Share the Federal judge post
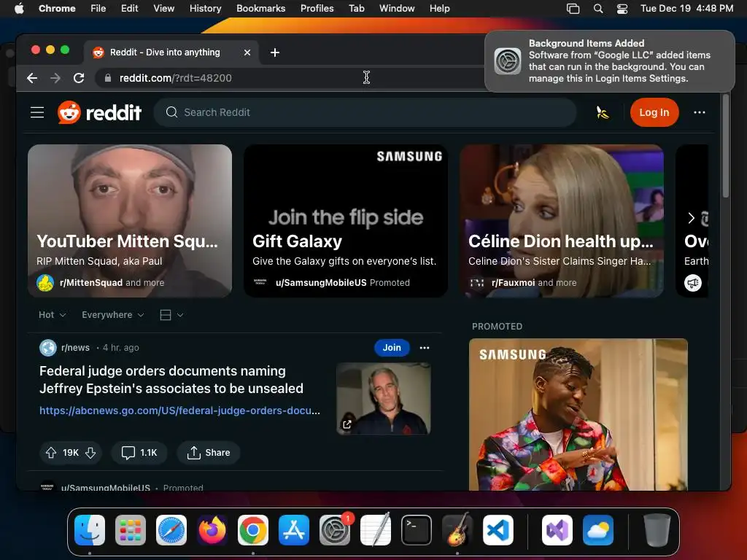The width and height of the screenshot is (747, 560). pyautogui.click(x=209, y=452)
